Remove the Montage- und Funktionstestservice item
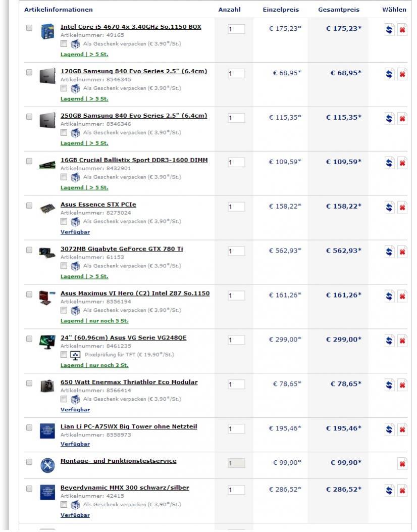Image resolution: width=417 pixels, height=532 pixels. point(402,464)
